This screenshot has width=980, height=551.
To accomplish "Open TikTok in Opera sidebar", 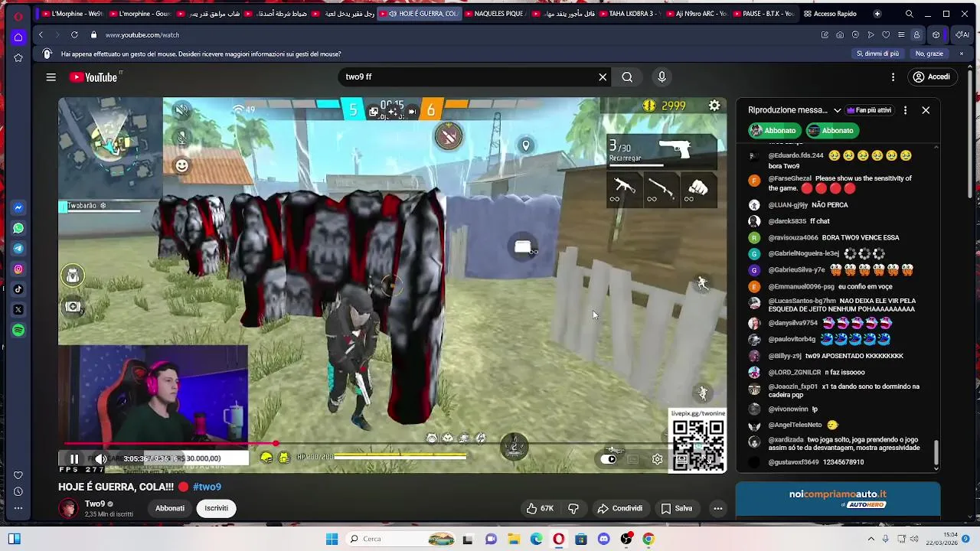I will coord(18,289).
